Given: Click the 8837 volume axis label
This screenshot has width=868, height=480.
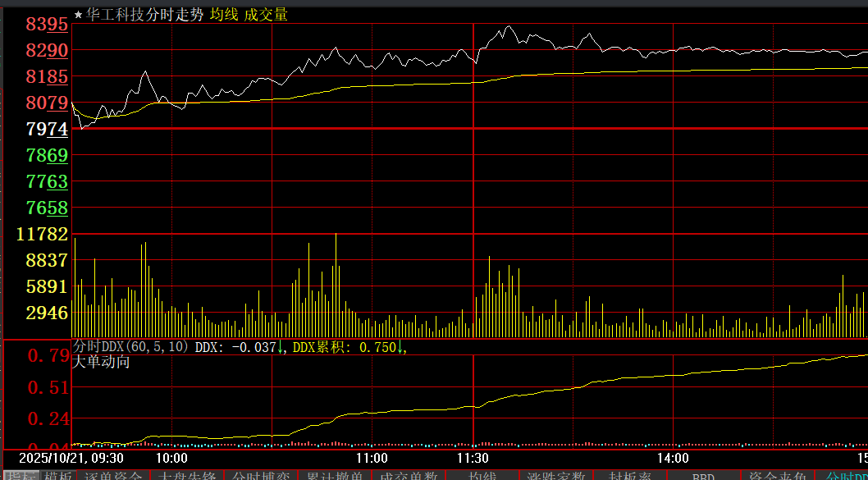Looking at the screenshot, I should (x=47, y=260).
